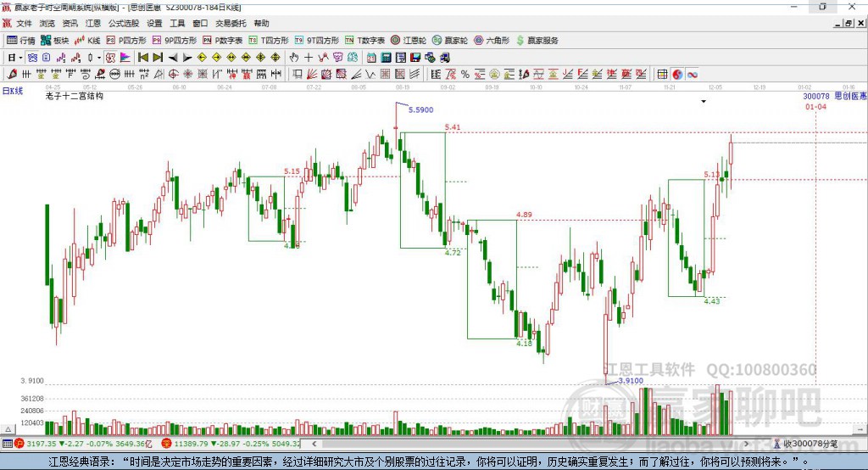Open the 赢家服务 toolbar link
Image resolution: width=868 pixels, height=470 pixels.
[537, 40]
